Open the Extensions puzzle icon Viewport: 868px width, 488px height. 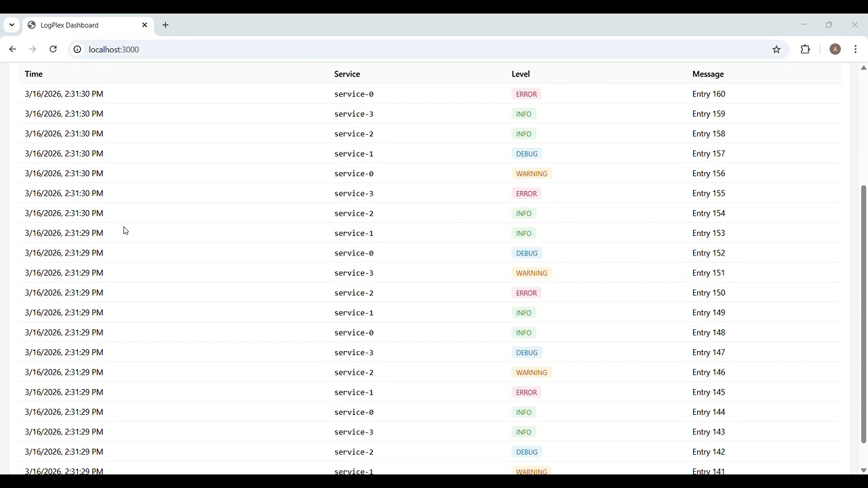click(806, 49)
